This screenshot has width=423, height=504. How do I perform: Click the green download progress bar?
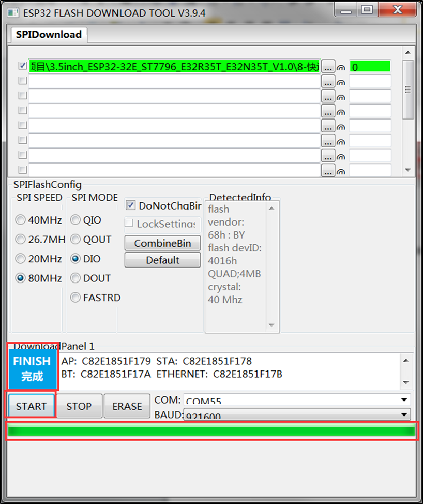[211, 432]
